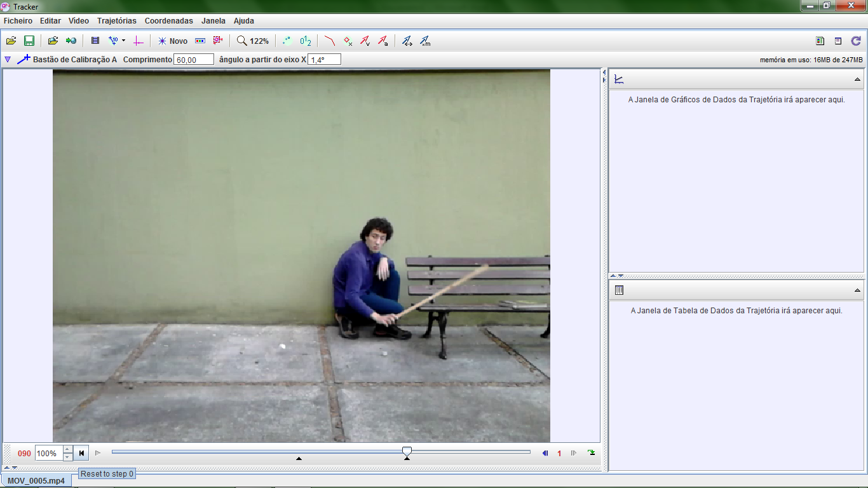The width and height of the screenshot is (868, 488).
Task: Toggle acceleration vectors icon
Action: pyautogui.click(x=383, y=41)
